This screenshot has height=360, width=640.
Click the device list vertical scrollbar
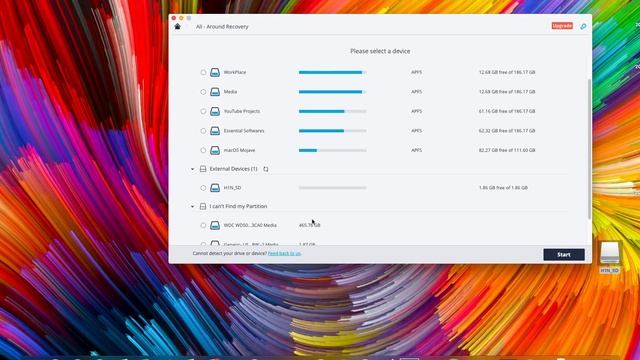tap(589, 149)
